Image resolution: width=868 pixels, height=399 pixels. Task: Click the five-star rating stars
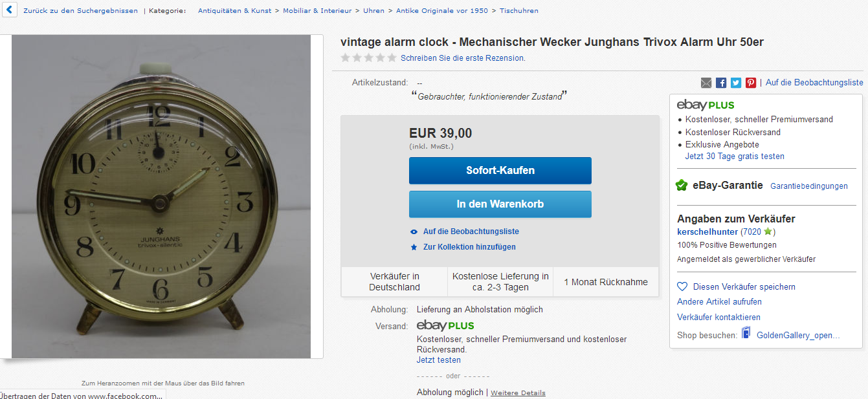point(368,58)
